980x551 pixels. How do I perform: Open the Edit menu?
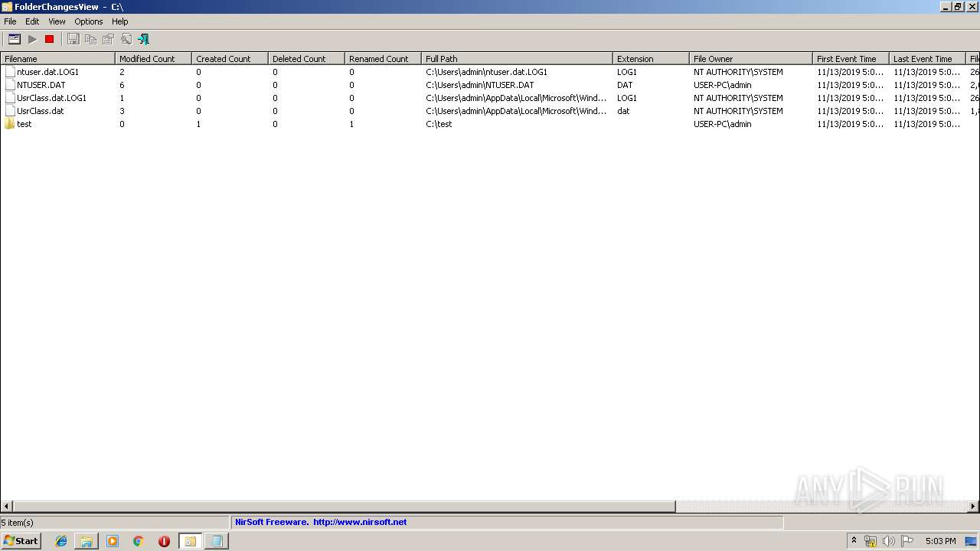(x=32, y=21)
